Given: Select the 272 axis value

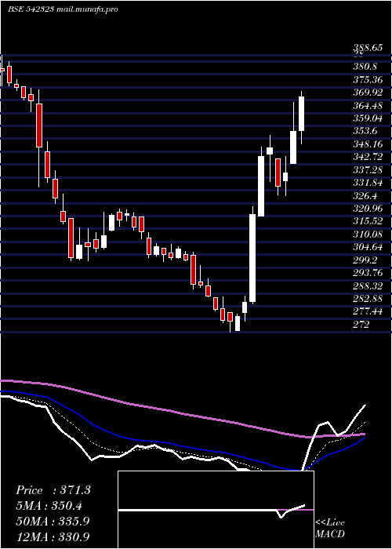Looking at the screenshot, I should click(x=361, y=324).
